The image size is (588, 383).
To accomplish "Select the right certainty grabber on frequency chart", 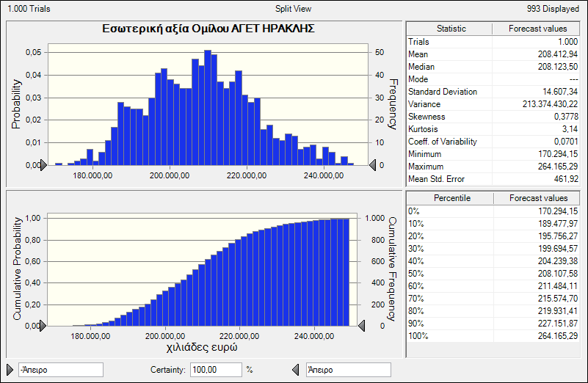I will tap(372, 165).
